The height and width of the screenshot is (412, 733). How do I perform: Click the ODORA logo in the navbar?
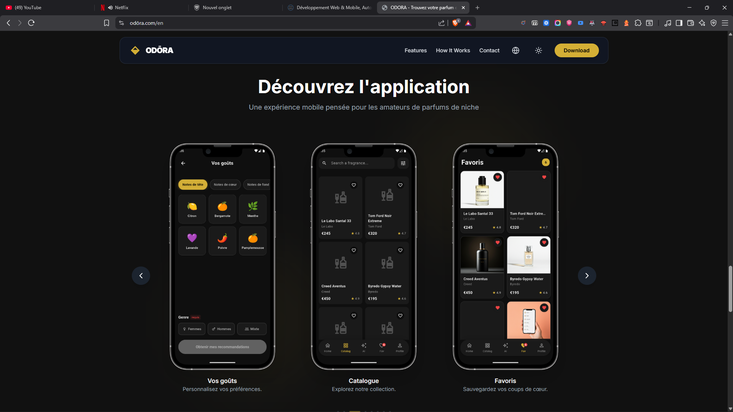point(152,50)
